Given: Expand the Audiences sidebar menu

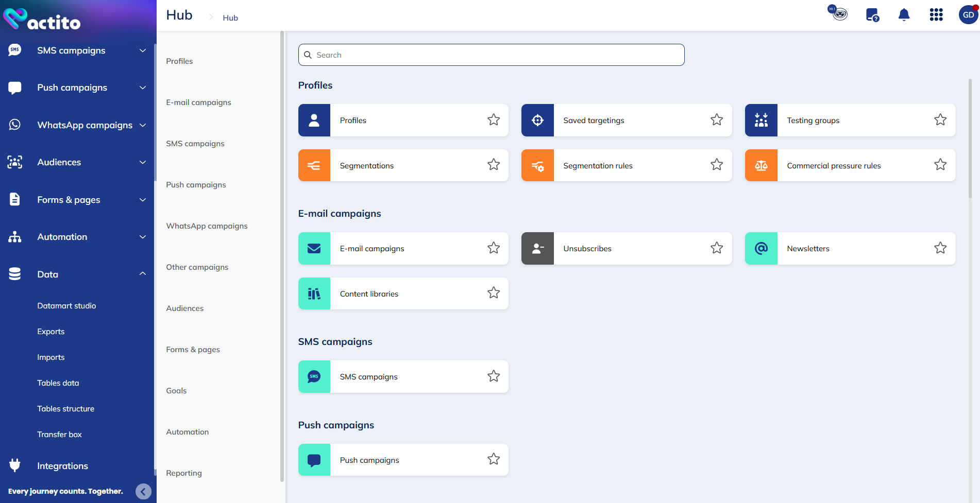Looking at the screenshot, I should point(143,162).
